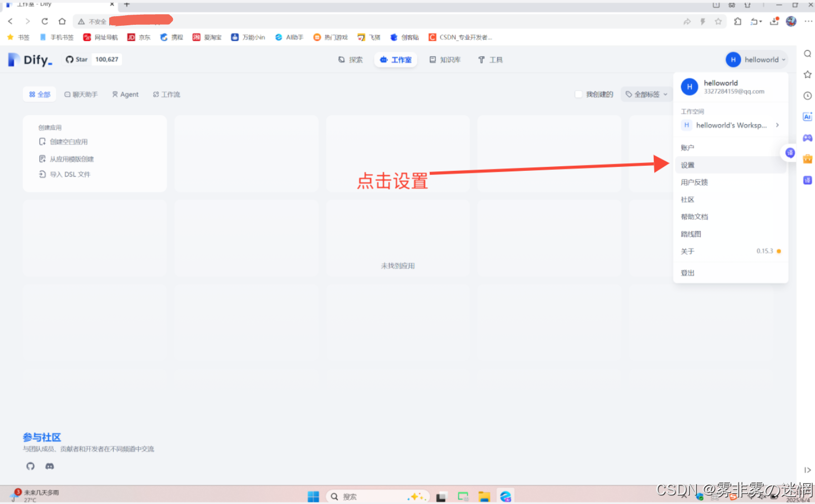Bookmark this page with the star icon
The width and height of the screenshot is (815, 504).
tap(718, 21)
